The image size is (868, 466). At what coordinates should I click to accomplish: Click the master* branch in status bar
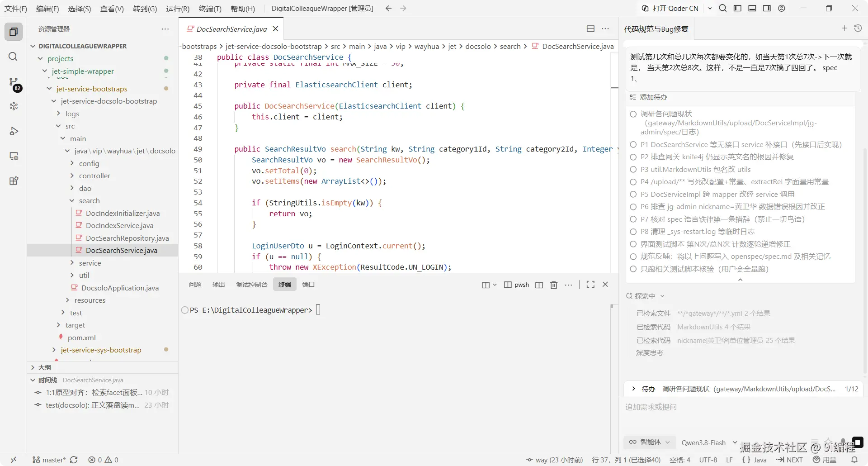point(49,460)
